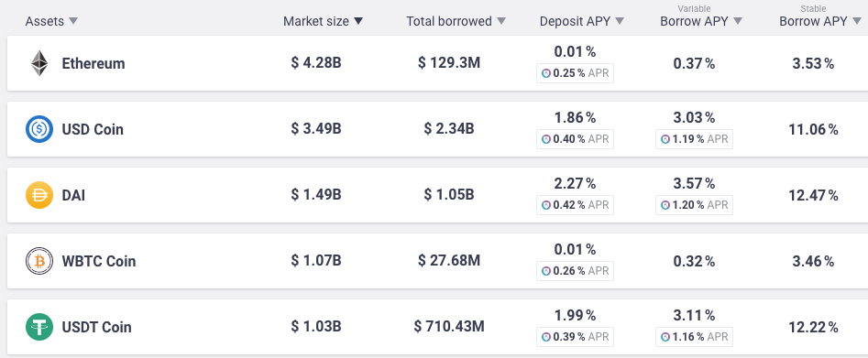
Task: Click the Ethereum diamond logo icon
Action: click(39, 63)
